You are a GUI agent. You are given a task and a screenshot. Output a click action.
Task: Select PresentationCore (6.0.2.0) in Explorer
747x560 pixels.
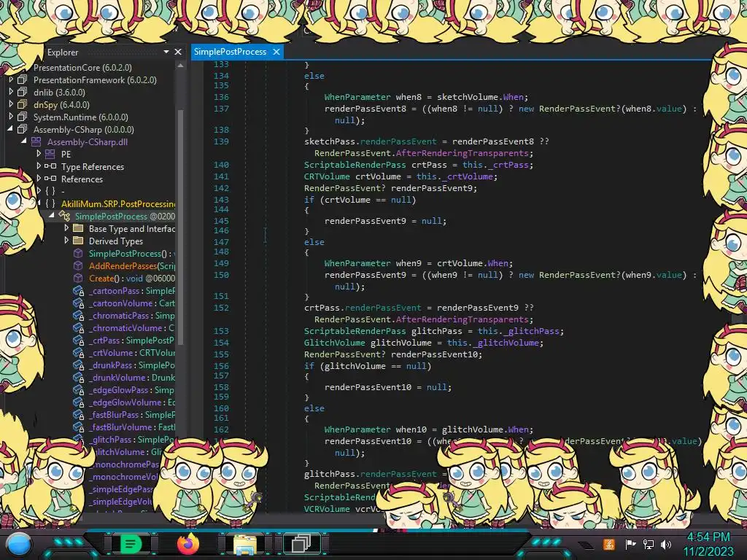coord(82,68)
